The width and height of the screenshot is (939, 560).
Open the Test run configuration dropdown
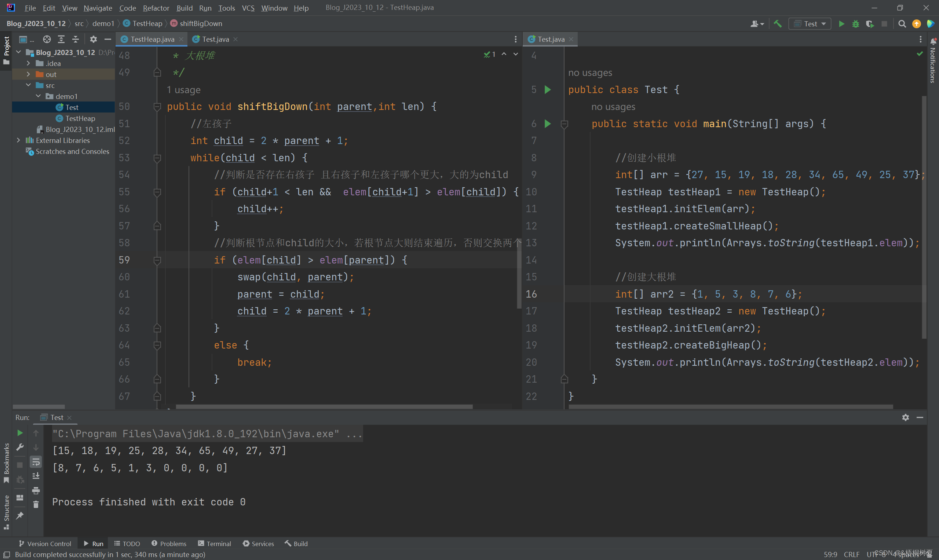click(x=810, y=24)
